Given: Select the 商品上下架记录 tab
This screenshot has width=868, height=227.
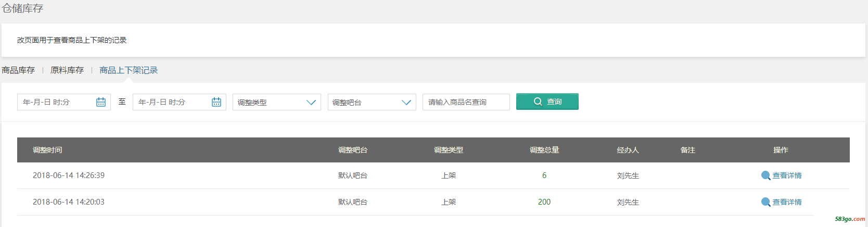Looking at the screenshot, I should tap(129, 70).
